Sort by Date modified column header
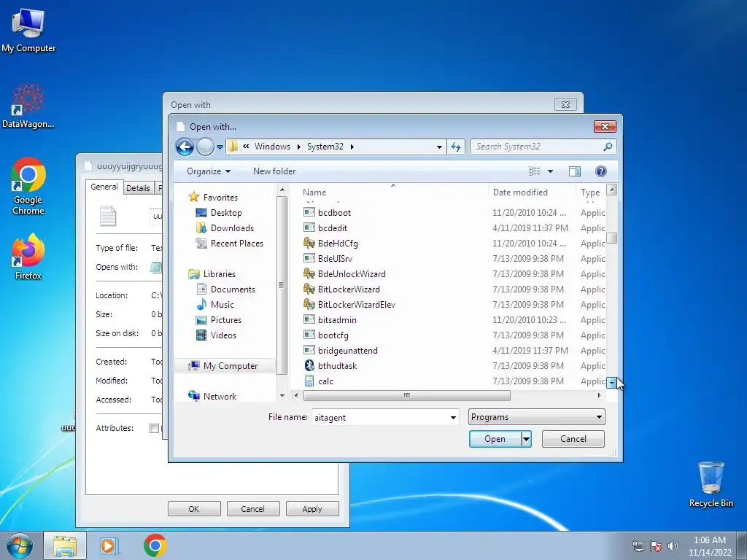The width and height of the screenshot is (747, 560). [x=520, y=192]
